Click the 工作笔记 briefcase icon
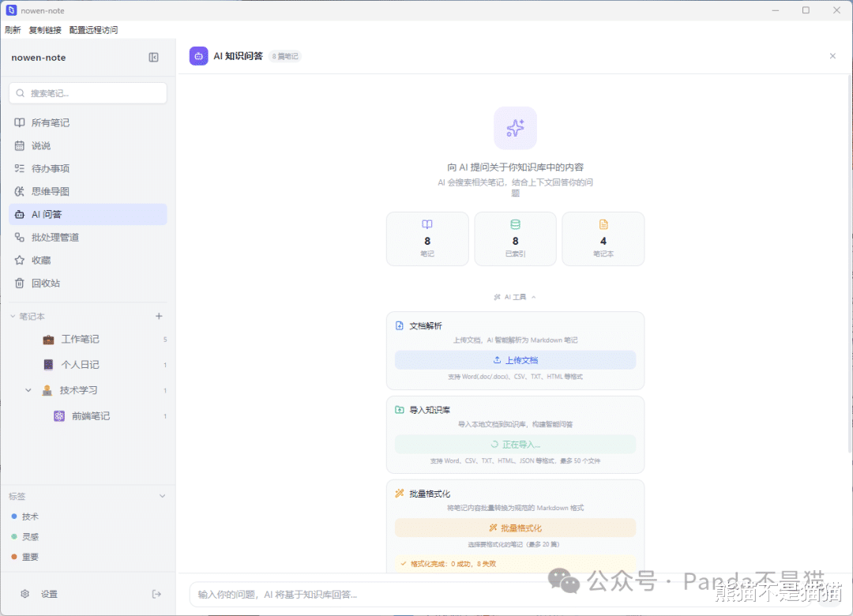853x616 pixels. pyautogui.click(x=48, y=340)
